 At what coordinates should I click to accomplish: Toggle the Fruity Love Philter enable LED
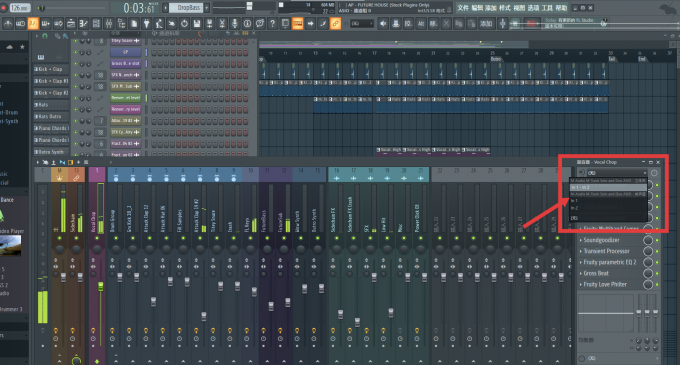tap(657, 285)
